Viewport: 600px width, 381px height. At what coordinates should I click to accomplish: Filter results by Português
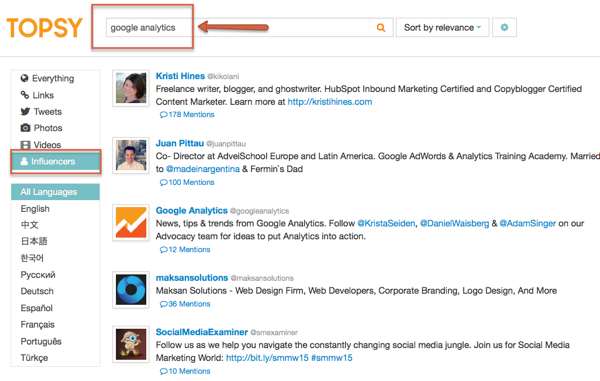click(41, 341)
